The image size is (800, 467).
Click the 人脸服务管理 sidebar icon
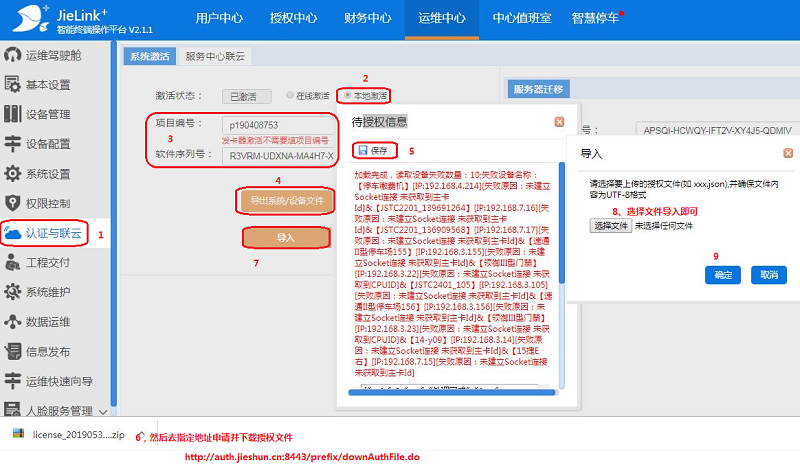(x=12, y=409)
